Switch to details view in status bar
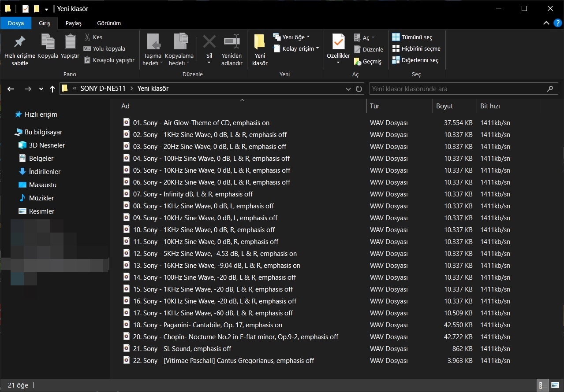 pyautogui.click(x=543, y=385)
